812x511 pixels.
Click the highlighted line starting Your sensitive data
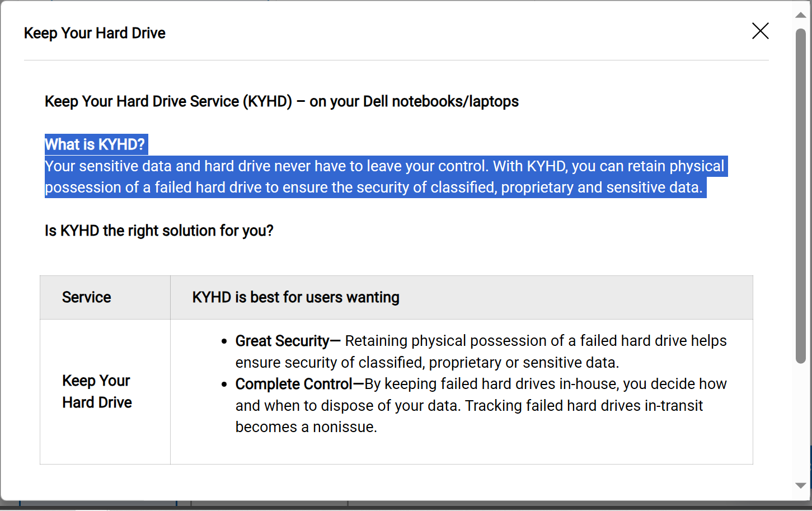[x=385, y=166]
